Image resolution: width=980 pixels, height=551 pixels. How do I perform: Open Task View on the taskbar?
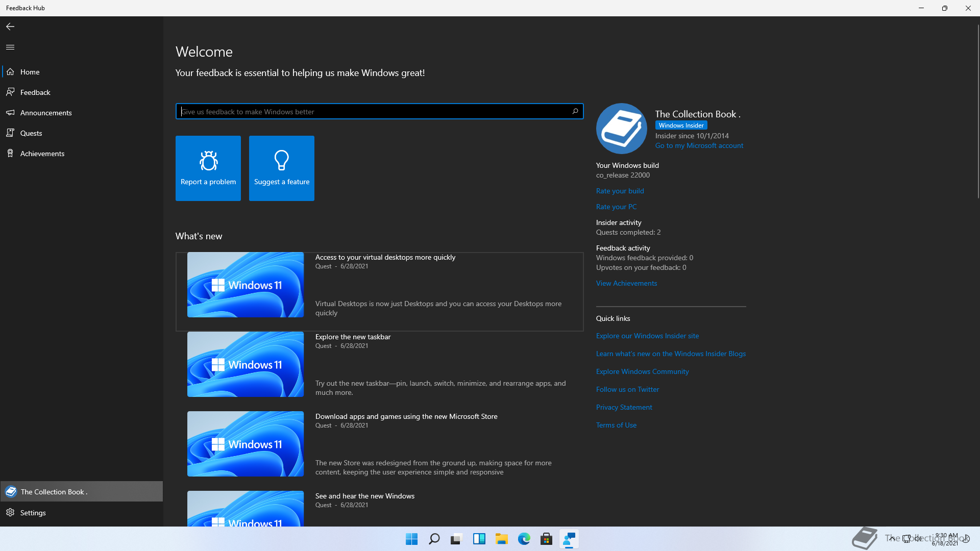pyautogui.click(x=457, y=539)
